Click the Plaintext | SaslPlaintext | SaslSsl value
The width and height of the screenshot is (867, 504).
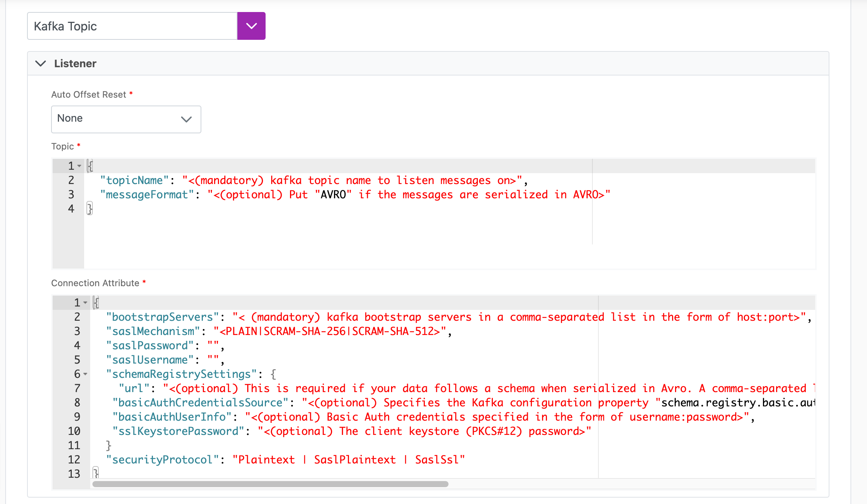(349, 460)
